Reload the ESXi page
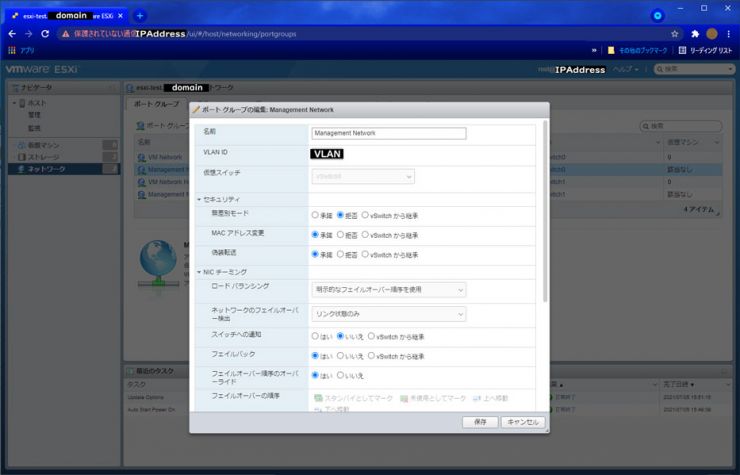The height and width of the screenshot is (475, 740). 45,34
